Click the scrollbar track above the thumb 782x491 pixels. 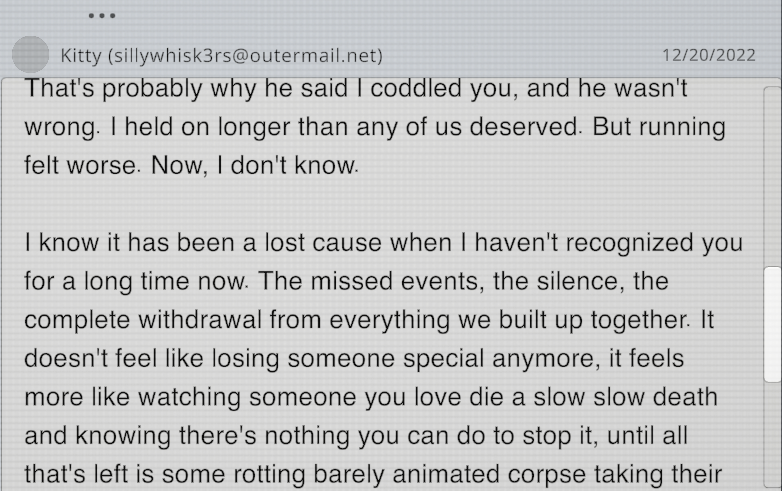[x=772, y=180]
